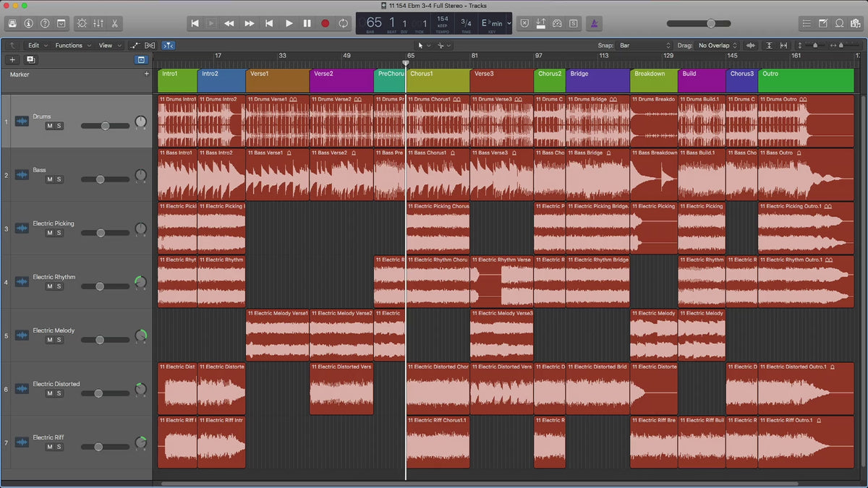
Task: Click the Electric Picking track volume slider
Action: click(101, 233)
